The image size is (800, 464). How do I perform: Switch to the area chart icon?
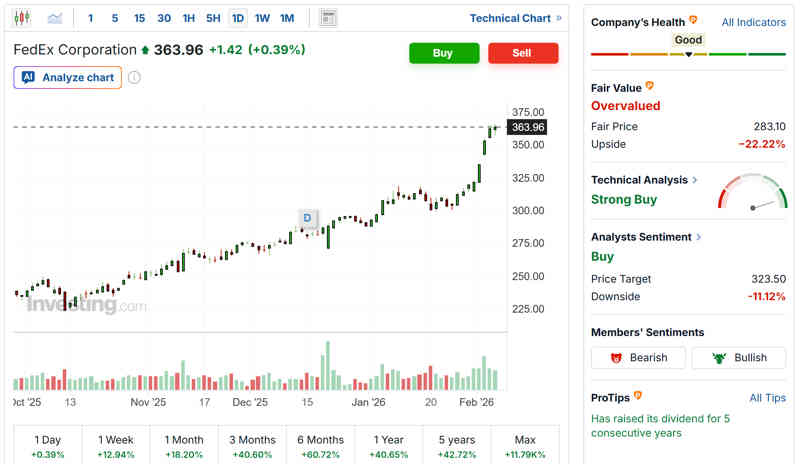point(55,18)
